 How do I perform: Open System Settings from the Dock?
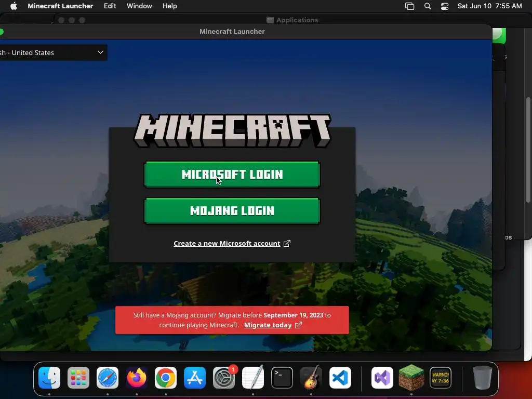pyautogui.click(x=224, y=378)
